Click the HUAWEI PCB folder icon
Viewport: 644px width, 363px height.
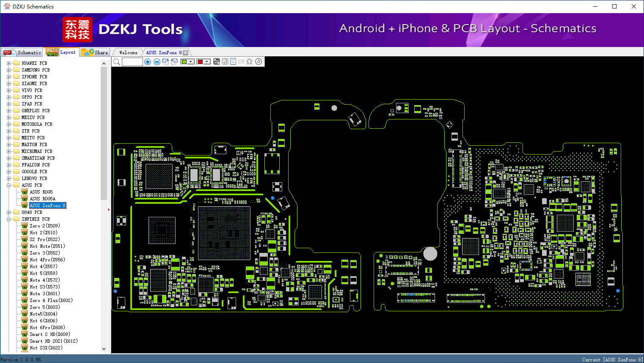click(17, 63)
